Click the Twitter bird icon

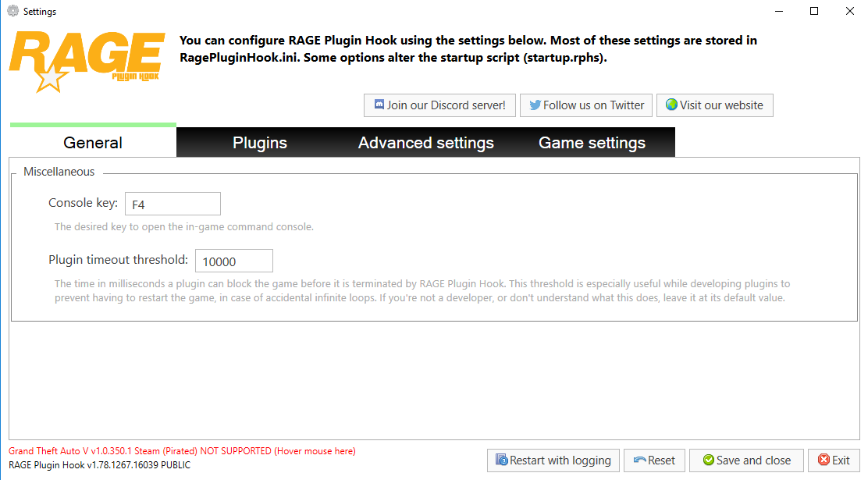point(535,105)
